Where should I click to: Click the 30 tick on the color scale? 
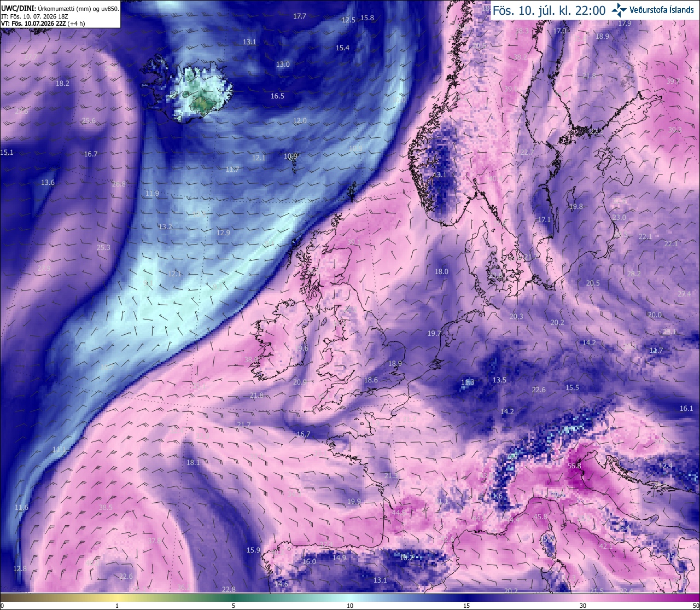(x=583, y=606)
